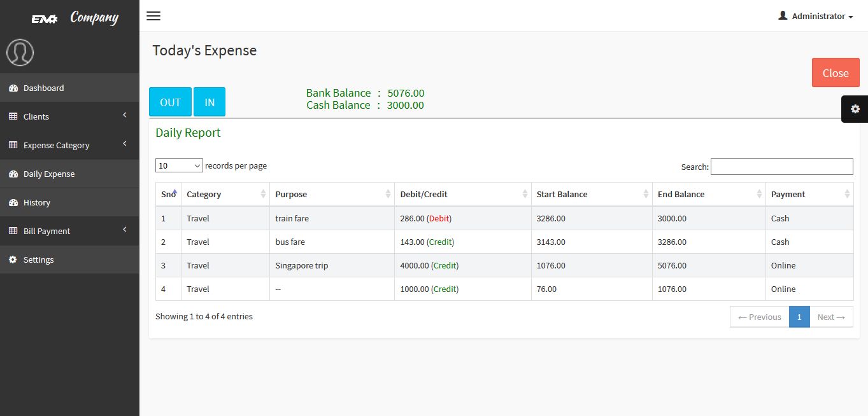868x416 pixels.
Task: Open the settings gear side panel
Action: tap(855, 109)
